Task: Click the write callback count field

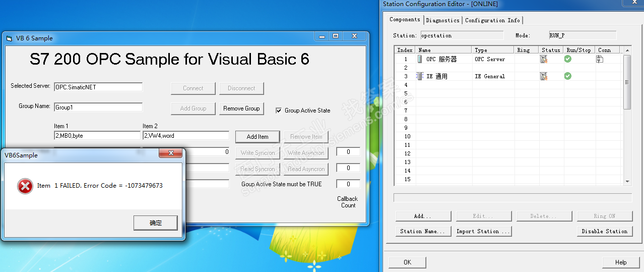Action: tap(348, 152)
